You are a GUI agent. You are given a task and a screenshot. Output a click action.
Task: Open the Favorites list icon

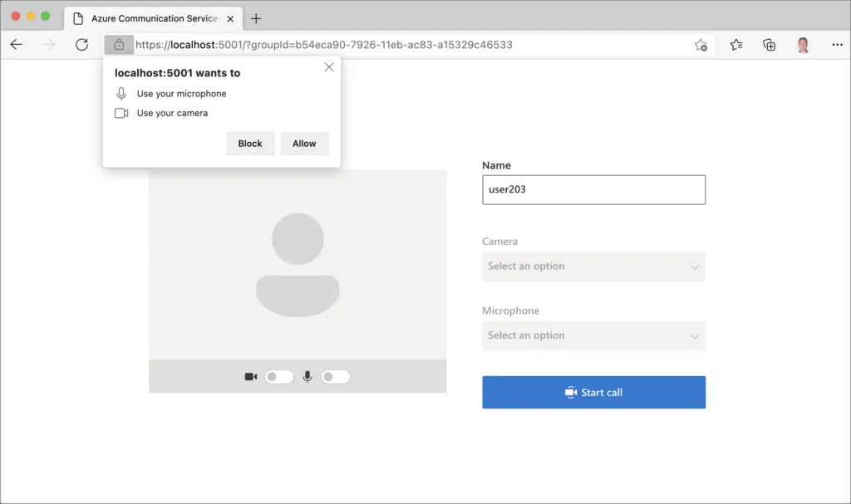[736, 45]
